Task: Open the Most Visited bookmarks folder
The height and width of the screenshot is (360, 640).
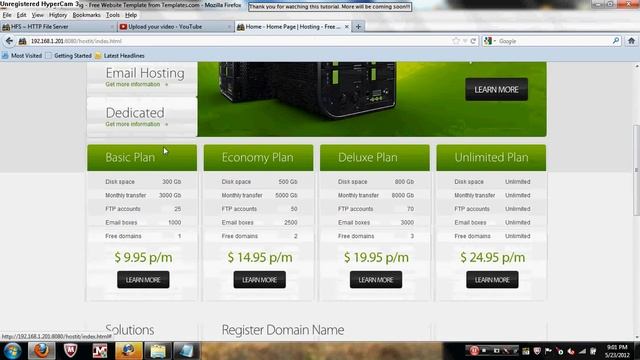Action: click(x=22, y=56)
